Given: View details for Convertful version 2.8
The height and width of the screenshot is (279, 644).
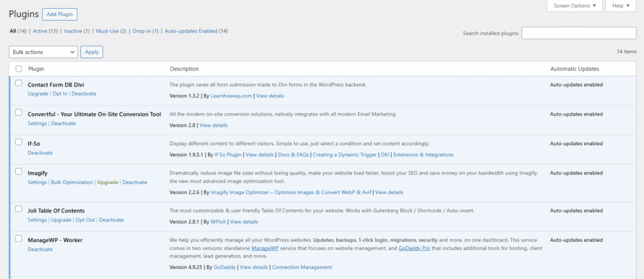Looking at the screenshot, I should click(214, 125).
